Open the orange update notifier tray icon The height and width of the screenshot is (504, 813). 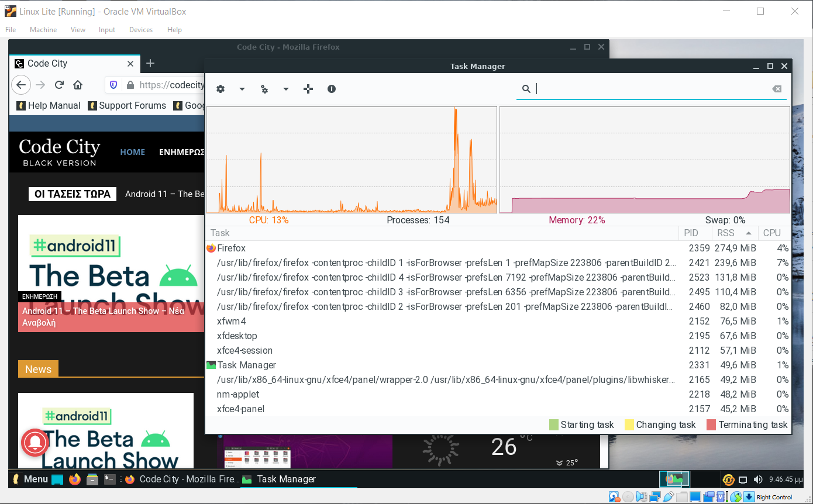(x=729, y=480)
